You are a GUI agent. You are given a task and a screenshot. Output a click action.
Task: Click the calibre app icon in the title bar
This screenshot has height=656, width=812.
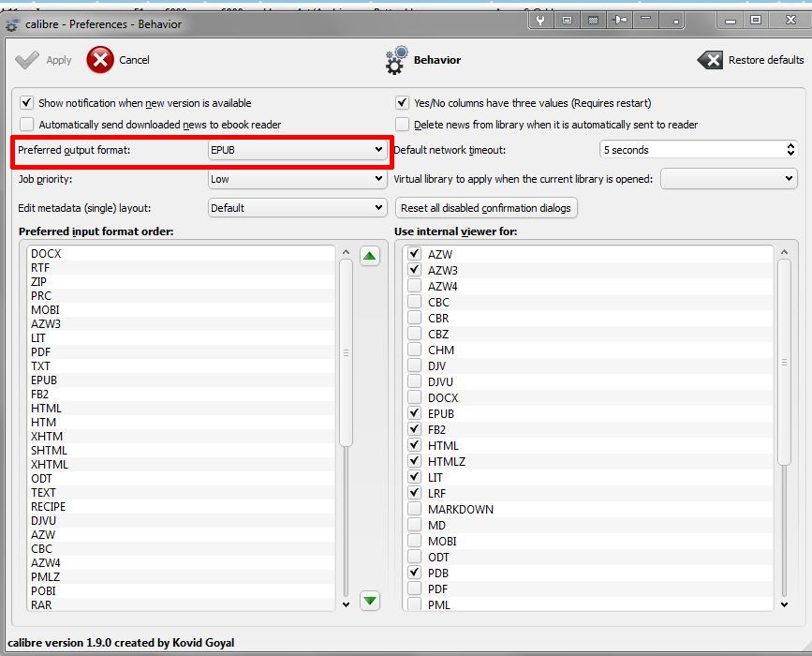click(12, 24)
